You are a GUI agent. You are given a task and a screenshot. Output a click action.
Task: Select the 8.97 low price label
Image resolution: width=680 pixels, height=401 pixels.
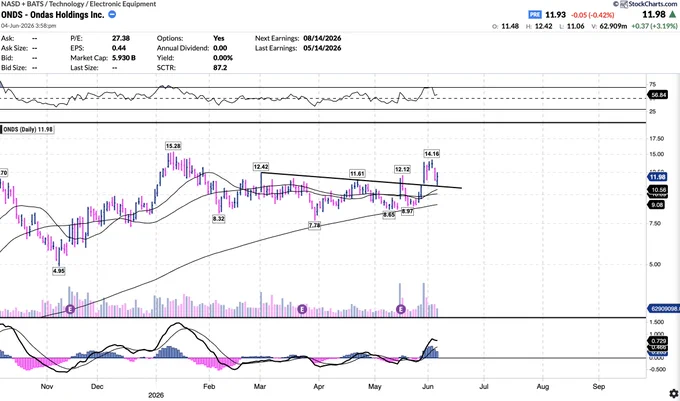[407, 211]
